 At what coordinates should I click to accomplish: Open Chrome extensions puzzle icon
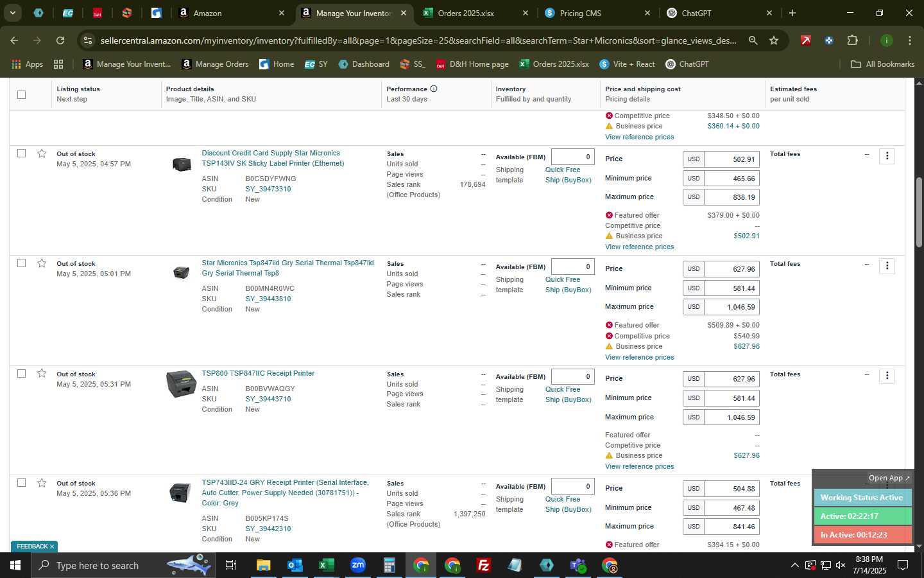(x=852, y=40)
